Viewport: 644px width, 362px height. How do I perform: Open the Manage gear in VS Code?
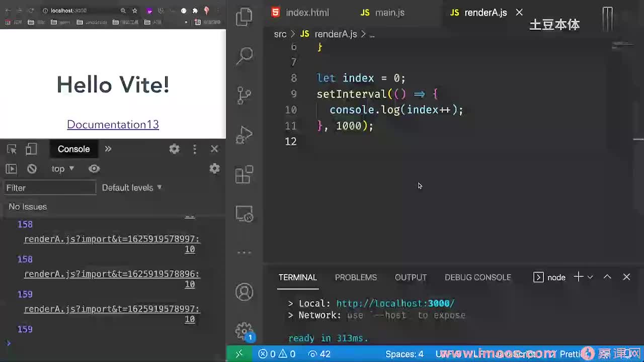click(245, 331)
